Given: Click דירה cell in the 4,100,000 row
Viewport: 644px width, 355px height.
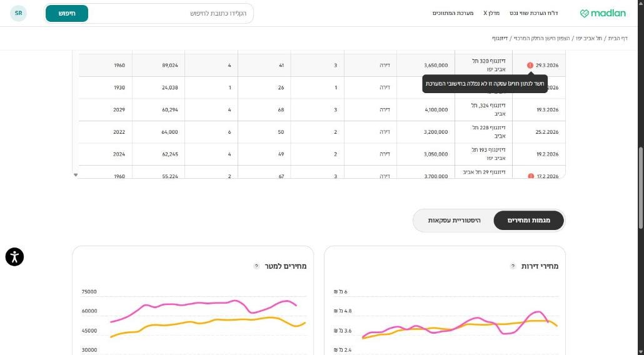Looking at the screenshot, I should (x=385, y=109).
